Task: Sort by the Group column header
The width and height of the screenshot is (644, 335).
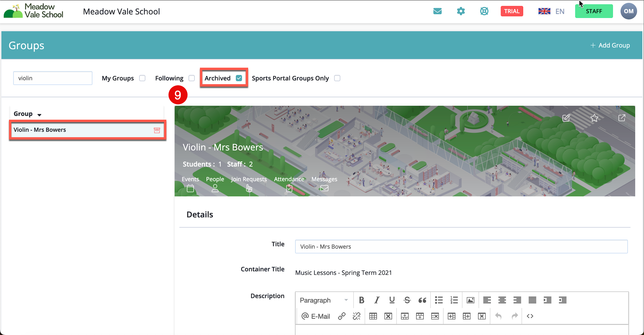Action: 27,114
